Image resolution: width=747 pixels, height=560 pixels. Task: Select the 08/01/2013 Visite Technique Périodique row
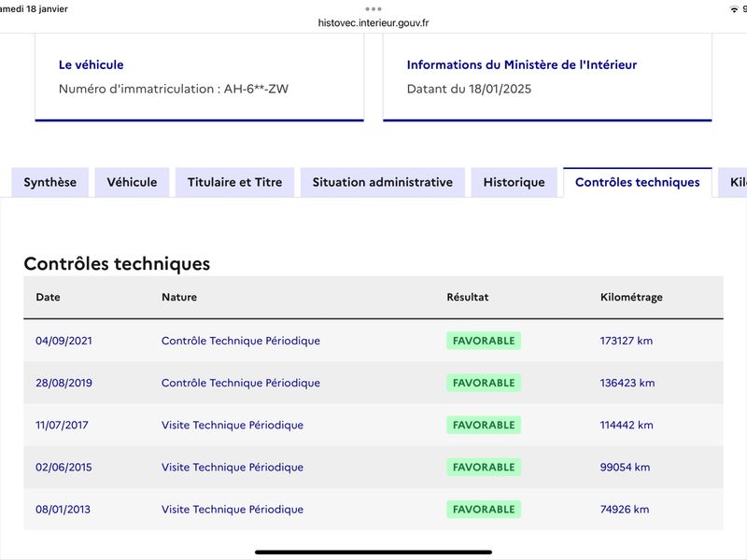[373, 509]
